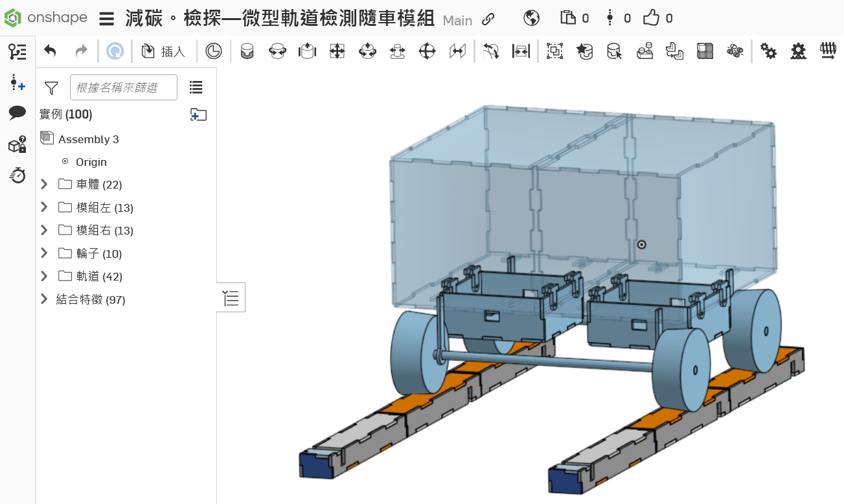The image size is (844, 504).
Task: Open the hamburger document menu
Action: [x=107, y=18]
